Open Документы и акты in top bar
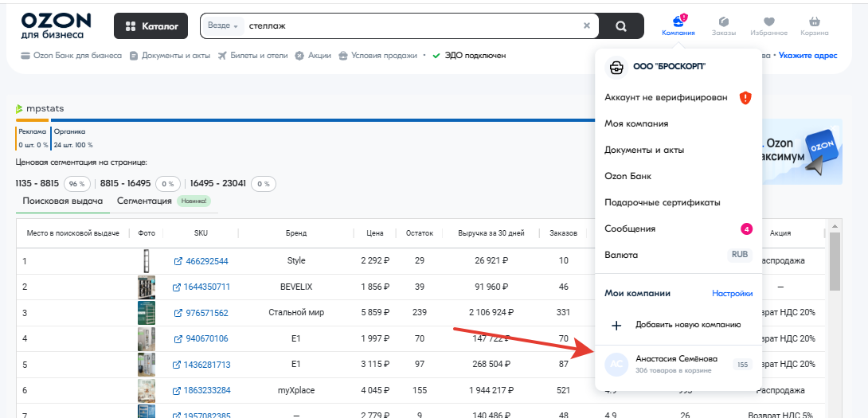Screen dimensions: 868x418 [x=170, y=56]
